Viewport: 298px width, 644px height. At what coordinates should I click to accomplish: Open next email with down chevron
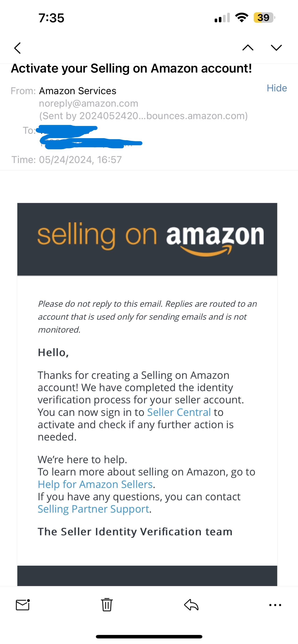point(276,47)
